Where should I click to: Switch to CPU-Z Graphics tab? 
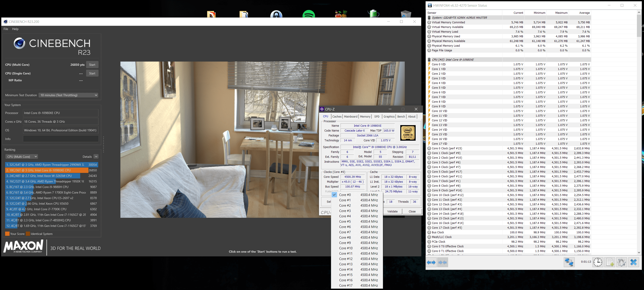tap(389, 116)
